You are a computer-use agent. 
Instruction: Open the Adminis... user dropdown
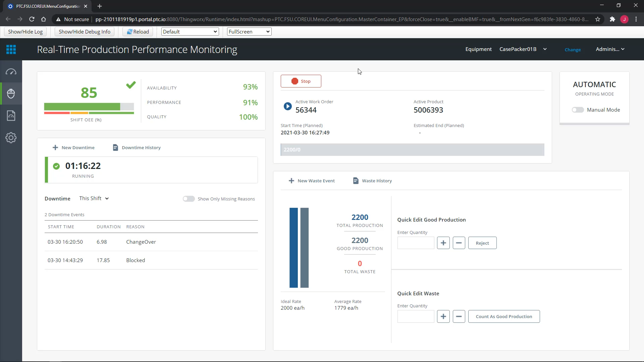click(610, 49)
